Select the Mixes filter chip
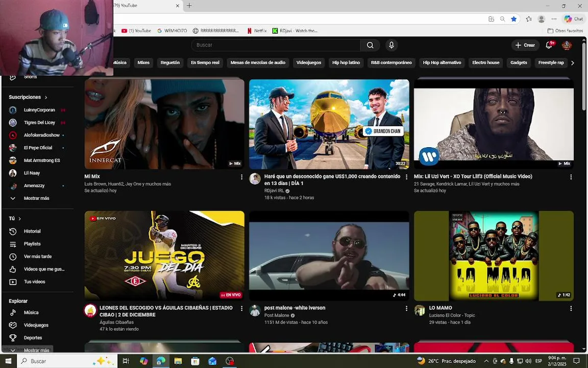This screenshot has height=368, width=588. (x=143, y=63)
